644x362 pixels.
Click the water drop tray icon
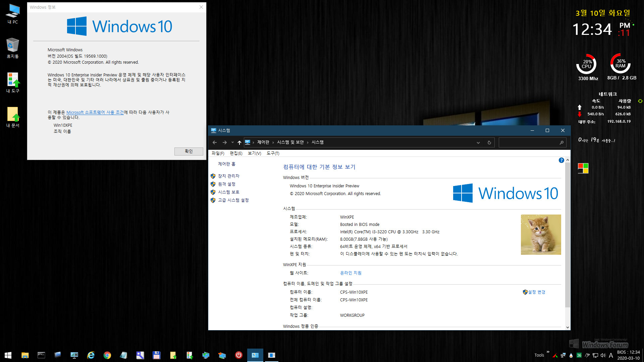coord(571,355)
